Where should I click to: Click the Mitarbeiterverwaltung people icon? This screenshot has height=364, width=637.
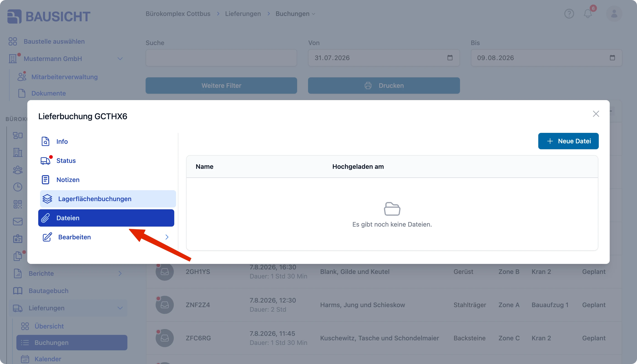click(x=22, y=77)
